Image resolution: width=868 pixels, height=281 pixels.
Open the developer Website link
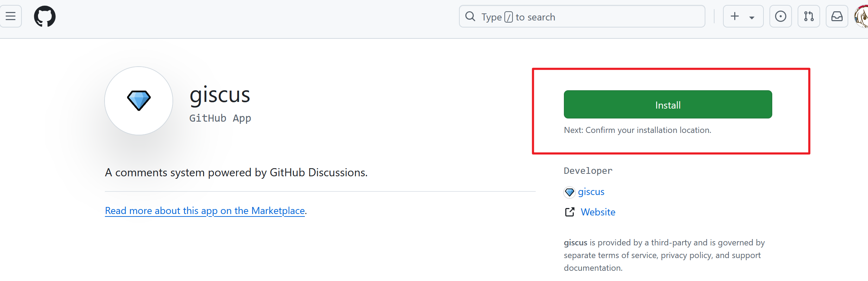pyautogui.click(x=598, y=212)
